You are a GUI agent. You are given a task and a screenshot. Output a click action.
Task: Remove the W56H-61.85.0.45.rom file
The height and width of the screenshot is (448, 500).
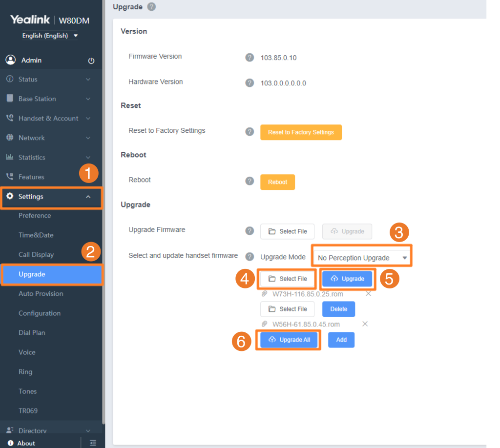365,324
